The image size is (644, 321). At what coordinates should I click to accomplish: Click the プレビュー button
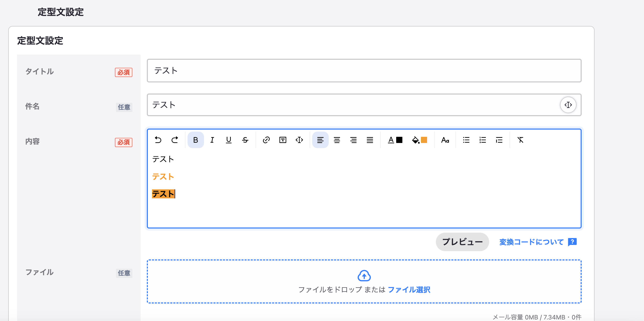coord(462,242)
